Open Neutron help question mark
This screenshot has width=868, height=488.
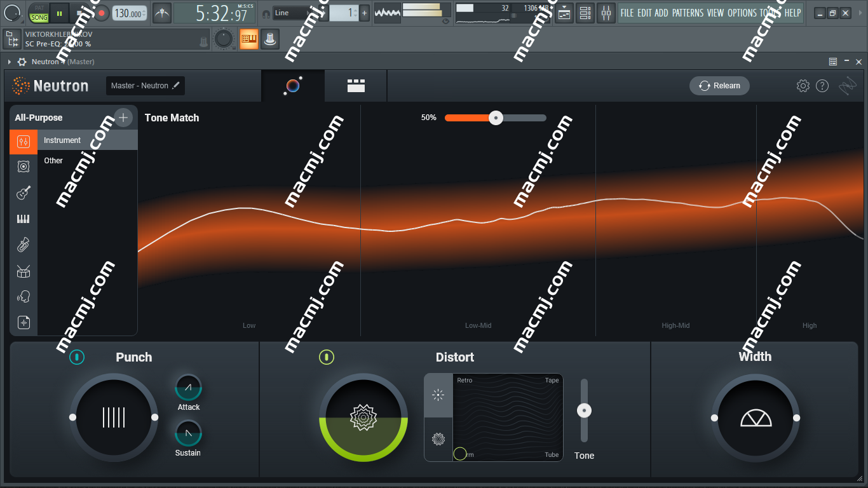point(822,86)
